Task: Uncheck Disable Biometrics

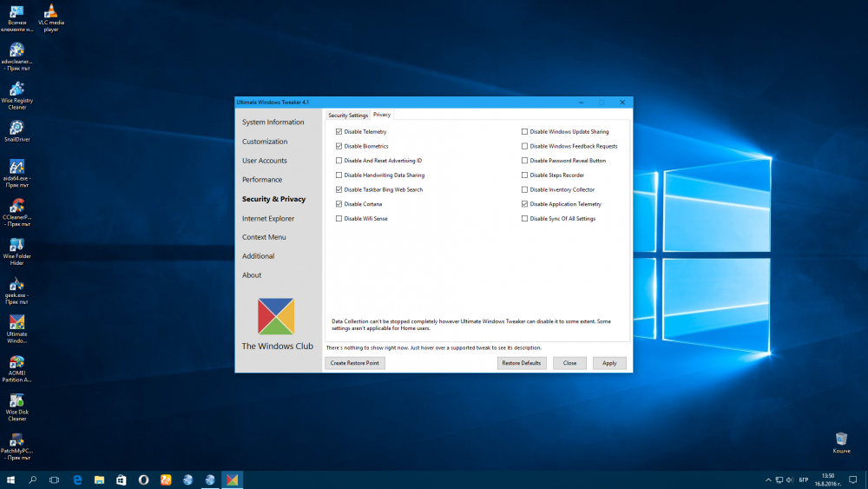Action: click(x=339, y=146)
